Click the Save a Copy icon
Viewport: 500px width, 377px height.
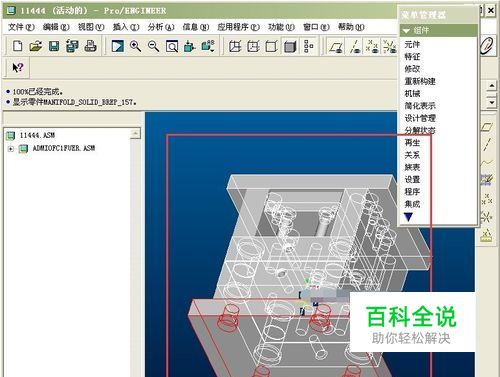coord(72,46)
